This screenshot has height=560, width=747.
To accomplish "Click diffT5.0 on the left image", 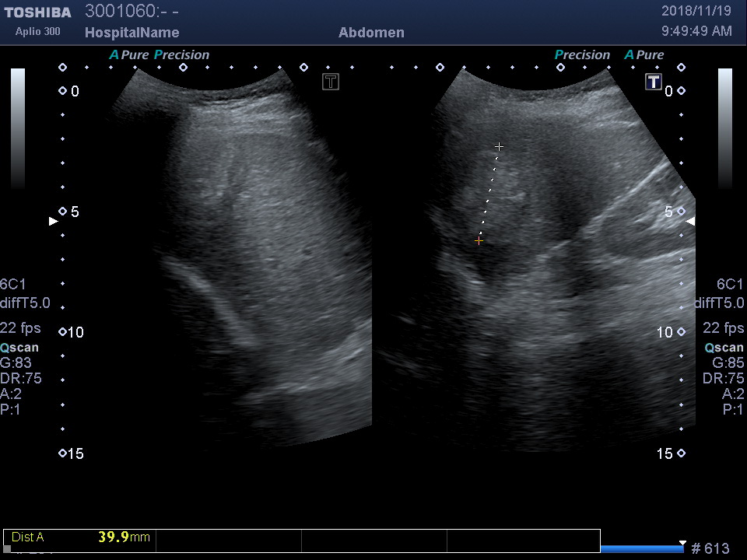I will 25,303.
